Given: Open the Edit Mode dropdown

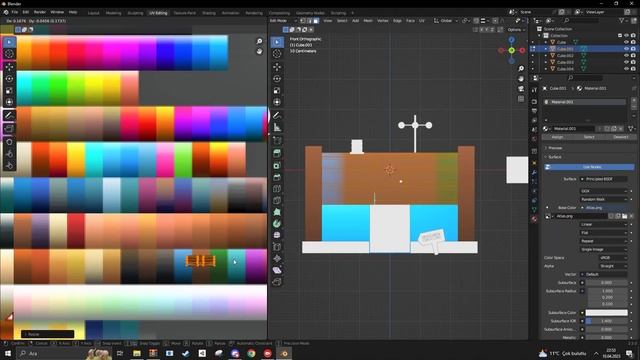Looking at the screenshot, I should (283, 20).
